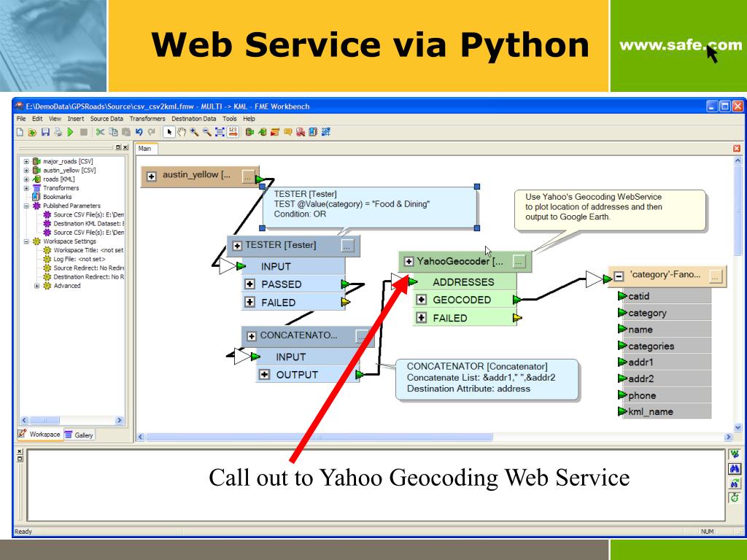The height and width of the screenshot is (560, 747).
Task: Open the Source Data menu
Action: click(x=107, y=119)
